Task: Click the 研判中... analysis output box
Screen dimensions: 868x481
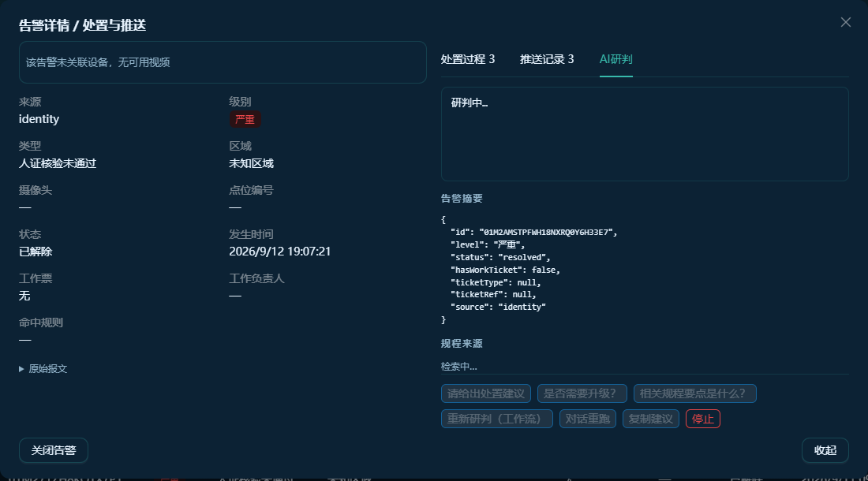Action: pyautogui.click(x=645, y=134)
